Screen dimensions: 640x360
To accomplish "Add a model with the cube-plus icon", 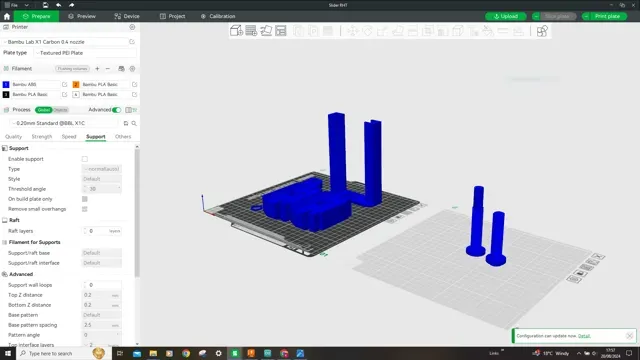I will coord(236,31).
